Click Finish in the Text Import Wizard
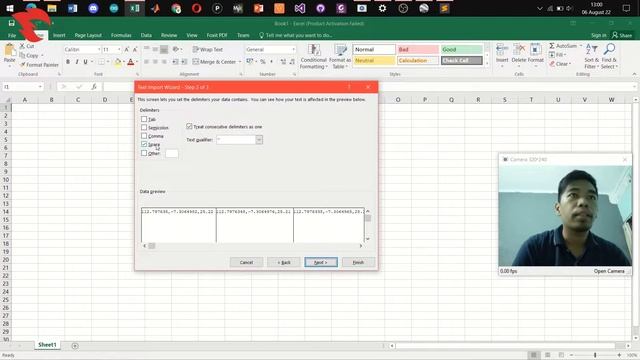Screen dimensions: 640x360 358,262
